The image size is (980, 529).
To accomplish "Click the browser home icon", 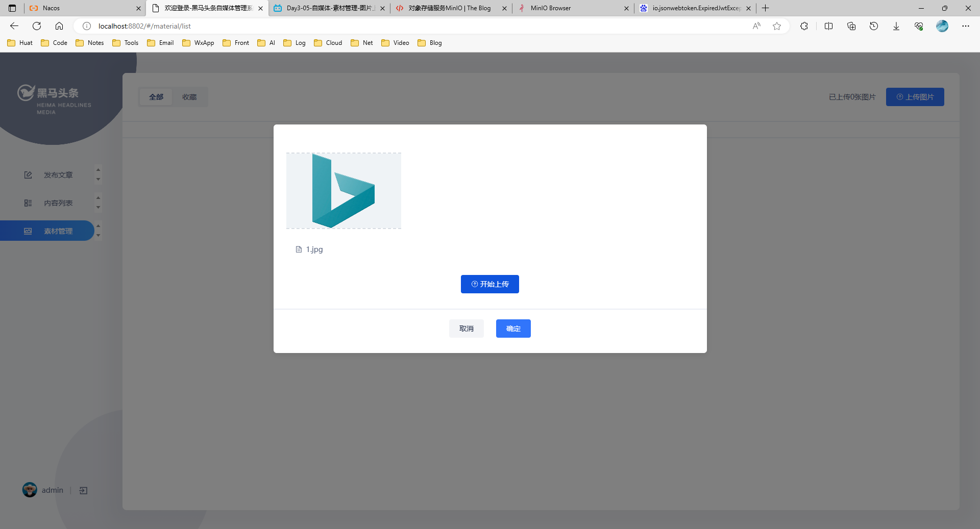I will click(59, 26).
